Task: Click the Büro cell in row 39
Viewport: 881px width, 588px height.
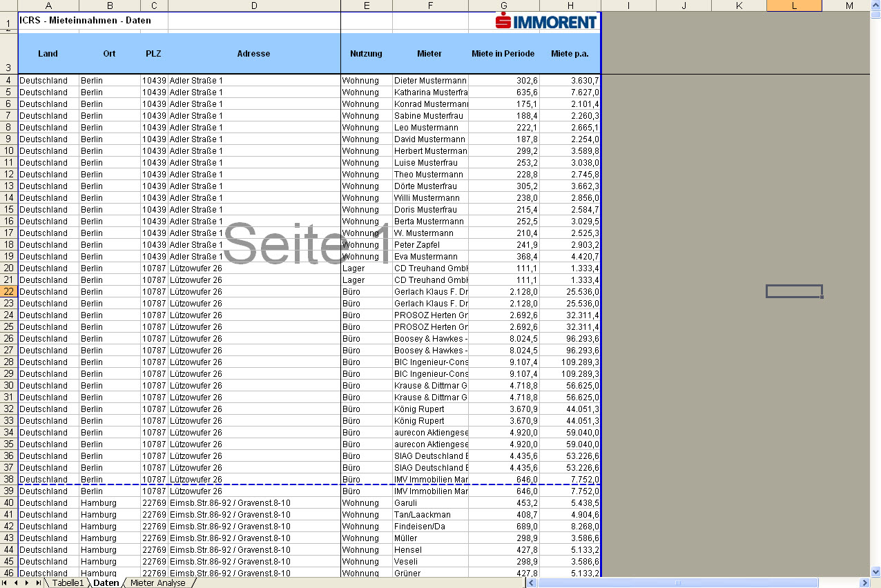Action: click(x=367, y=491)
